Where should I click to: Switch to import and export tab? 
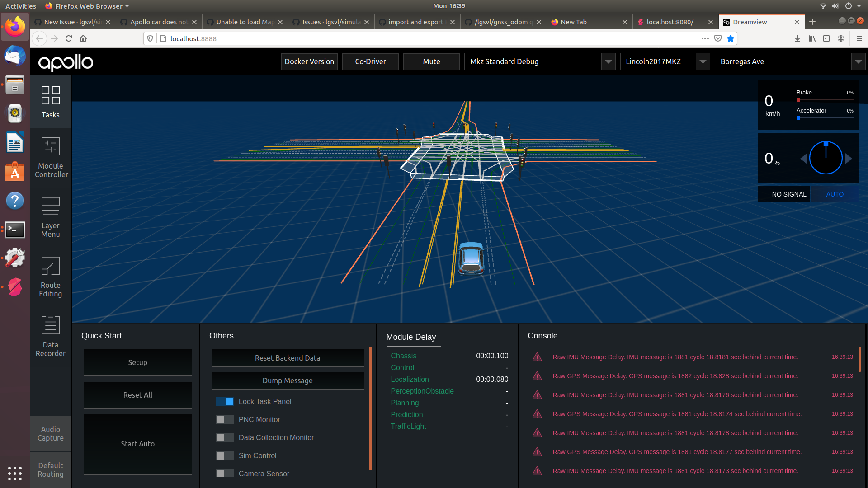tap(417, 22)
